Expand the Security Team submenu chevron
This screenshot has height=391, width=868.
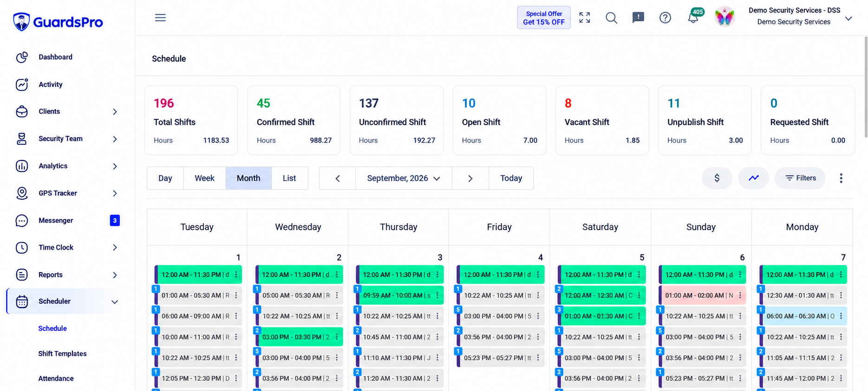click(x=115, y=139)
